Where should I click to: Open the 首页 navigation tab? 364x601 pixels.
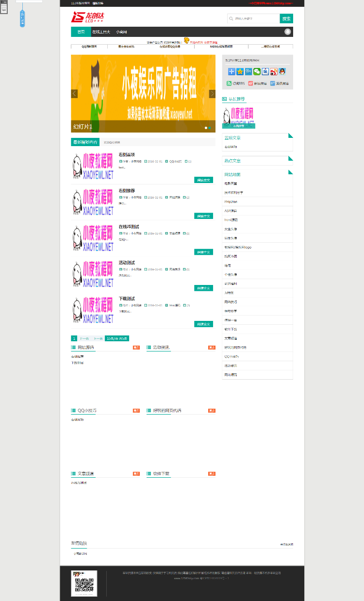[x=81, y=32]
